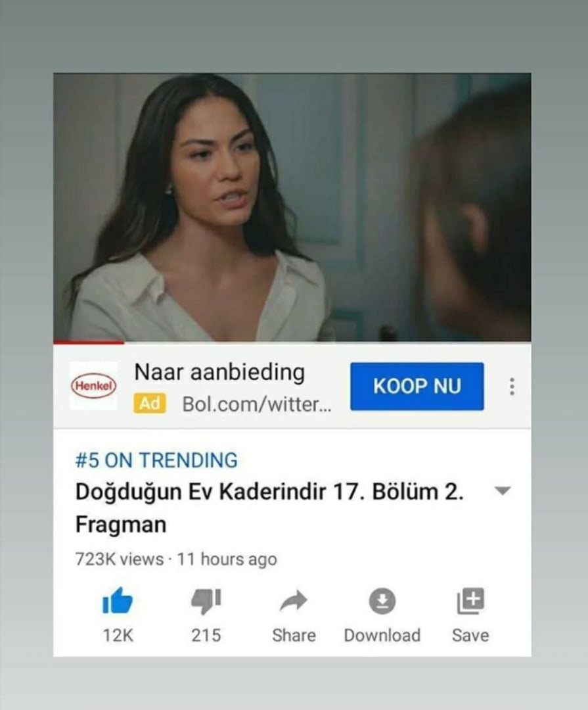
Task: Tap the Save to playlist icon
Action: 470,601
